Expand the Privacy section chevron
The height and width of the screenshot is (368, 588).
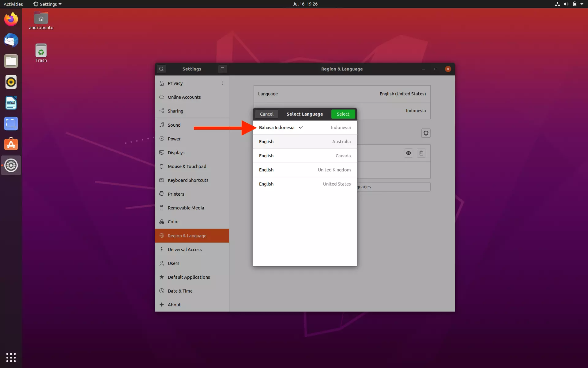pyautogui.click(x=222, y=83)
